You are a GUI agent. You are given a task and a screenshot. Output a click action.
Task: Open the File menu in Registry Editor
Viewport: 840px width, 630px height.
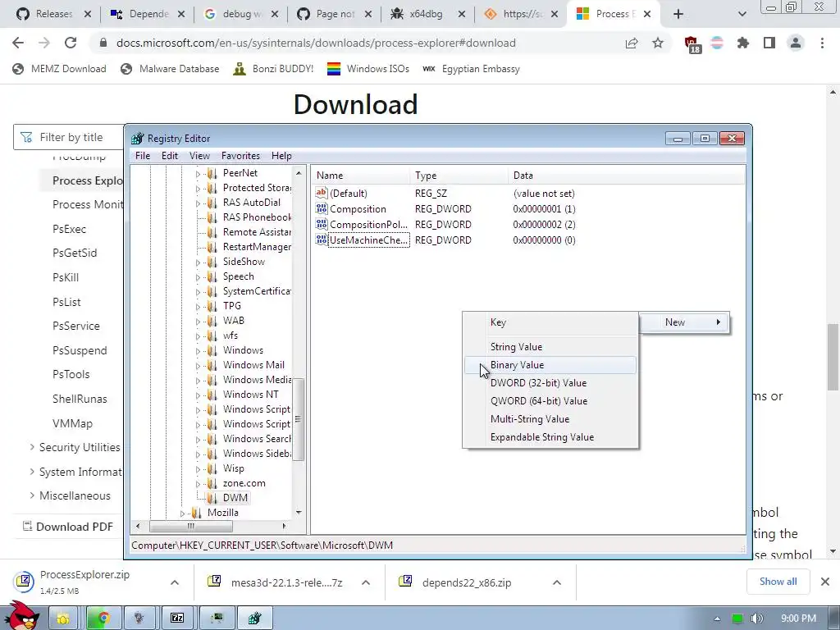click(x=143, y=155)
